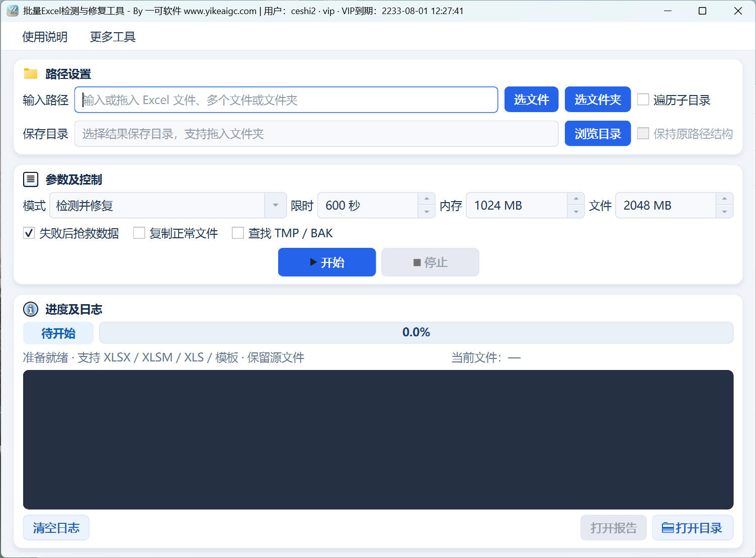Click the 准备就绪 status text line
The width and height of the screenshot is (756, 558).
point(163,357)
